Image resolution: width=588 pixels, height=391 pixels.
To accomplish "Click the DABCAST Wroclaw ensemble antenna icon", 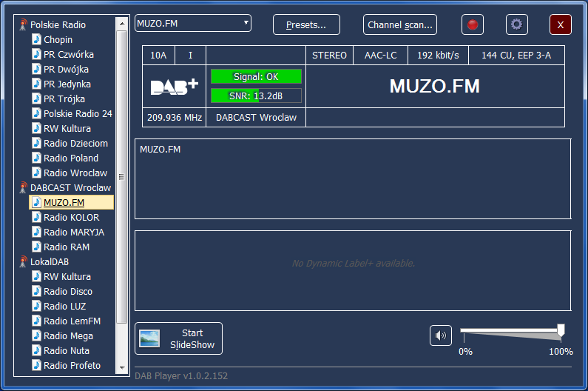I will click(23, 188).
